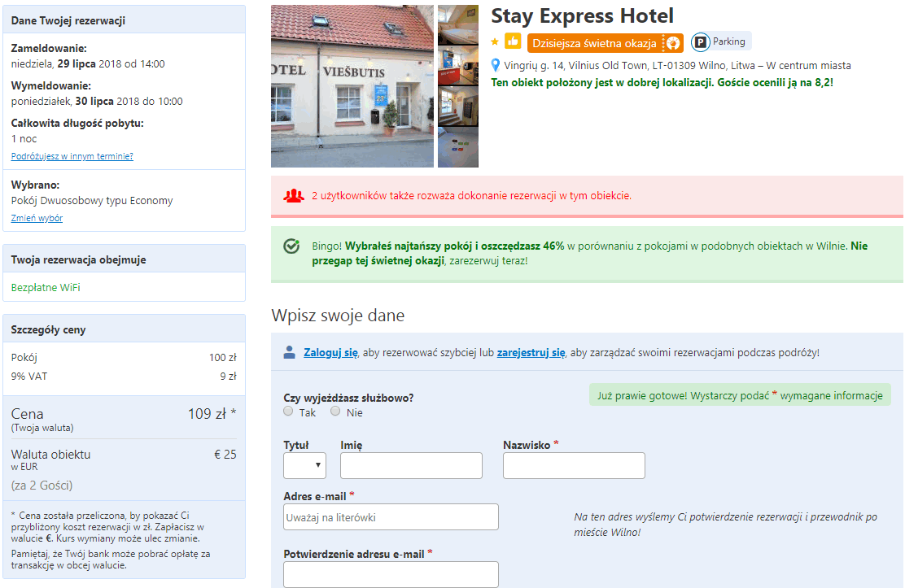Open the first small room thumbnail
The height and width of the screenshot is (588, 905).
(x=458, y=25)
